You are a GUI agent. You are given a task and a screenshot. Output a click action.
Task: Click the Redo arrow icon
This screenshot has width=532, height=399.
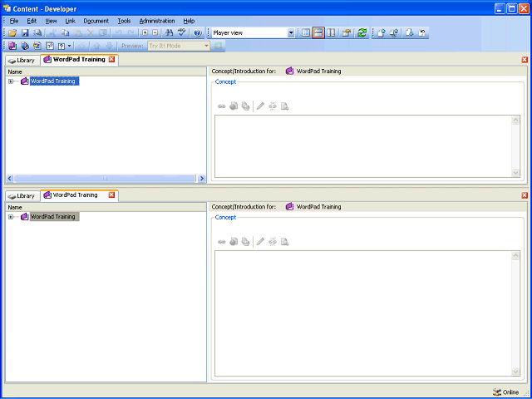131,33
